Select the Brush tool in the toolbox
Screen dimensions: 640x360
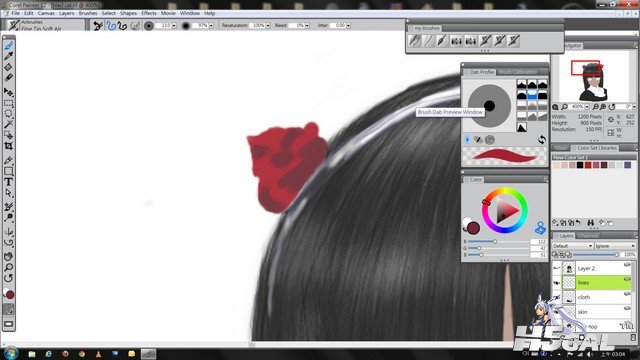pos(9,45)
